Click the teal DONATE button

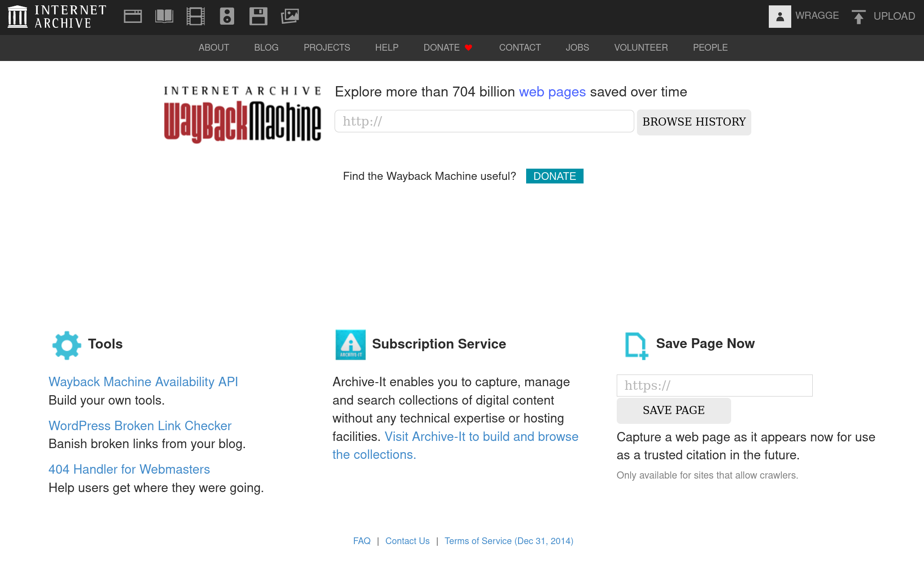tap(554, 176)
